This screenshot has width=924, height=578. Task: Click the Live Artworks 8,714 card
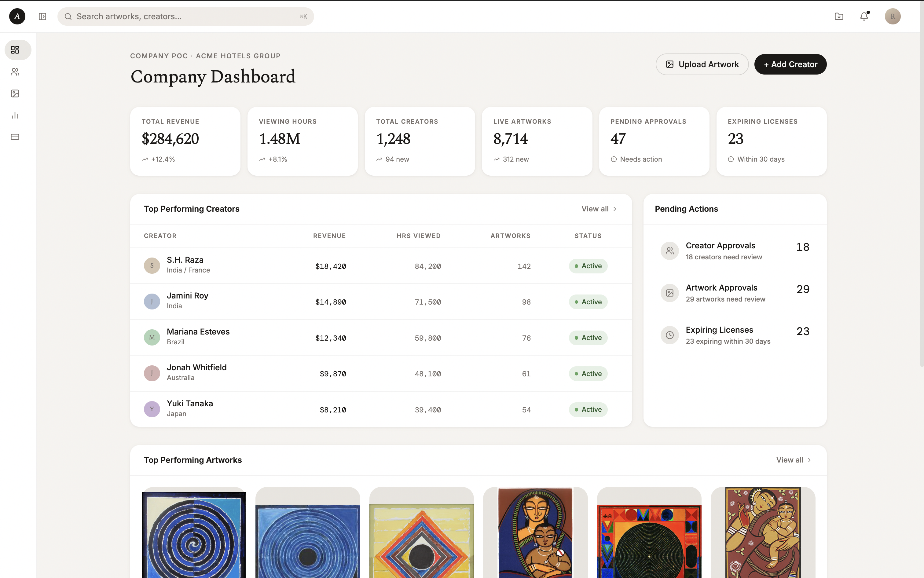pos(537,141)
